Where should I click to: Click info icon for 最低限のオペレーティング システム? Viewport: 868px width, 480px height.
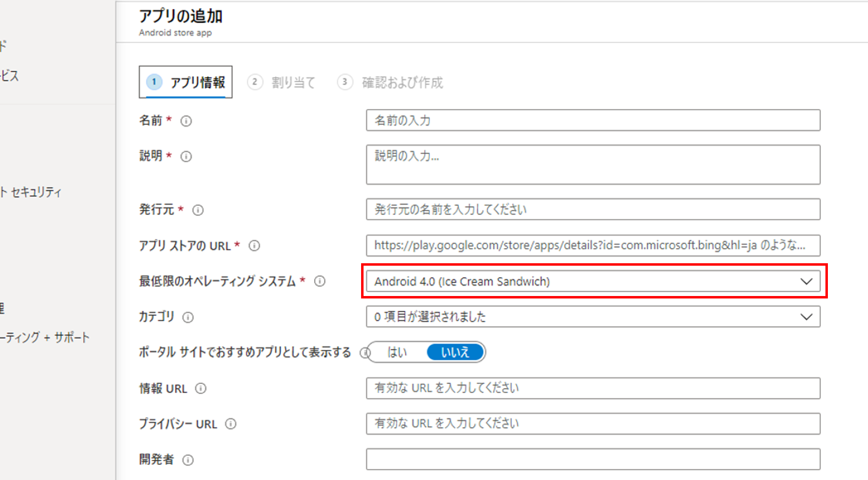pyautogui.click(x=320, y=281)
